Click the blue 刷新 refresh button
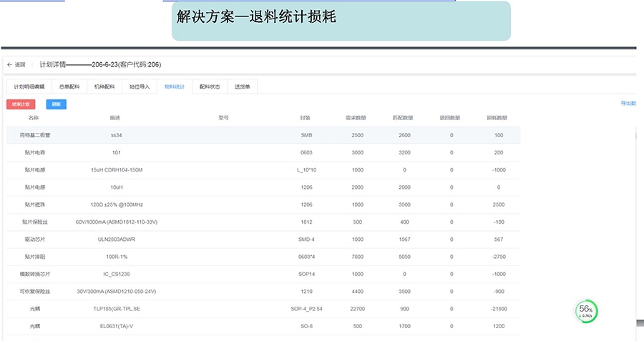The width and height of the screenshot is (644, 341). [x=56, y=104]
